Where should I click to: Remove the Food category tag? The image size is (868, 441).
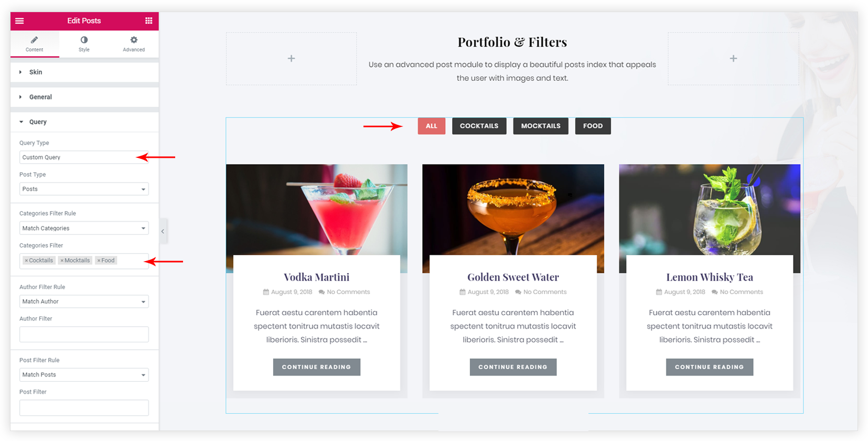pos(99,261)
